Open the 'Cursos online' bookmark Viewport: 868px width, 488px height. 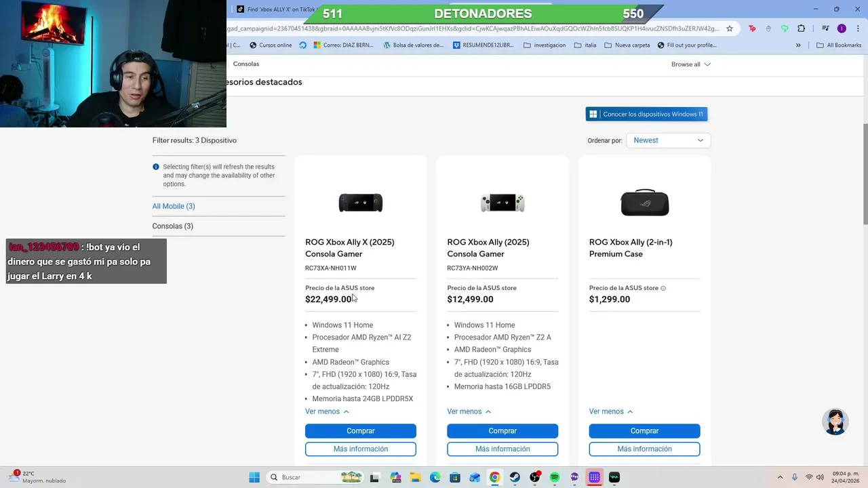click(271, 45)
